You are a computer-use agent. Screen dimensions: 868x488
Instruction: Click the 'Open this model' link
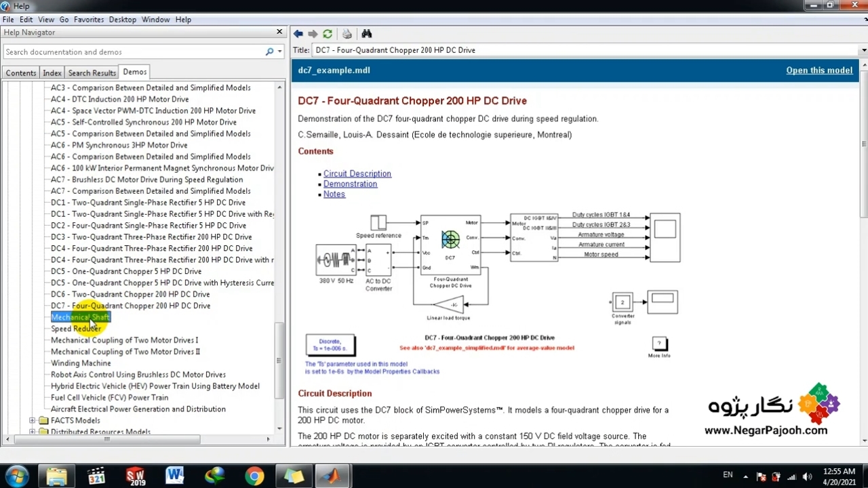point(818,70)
